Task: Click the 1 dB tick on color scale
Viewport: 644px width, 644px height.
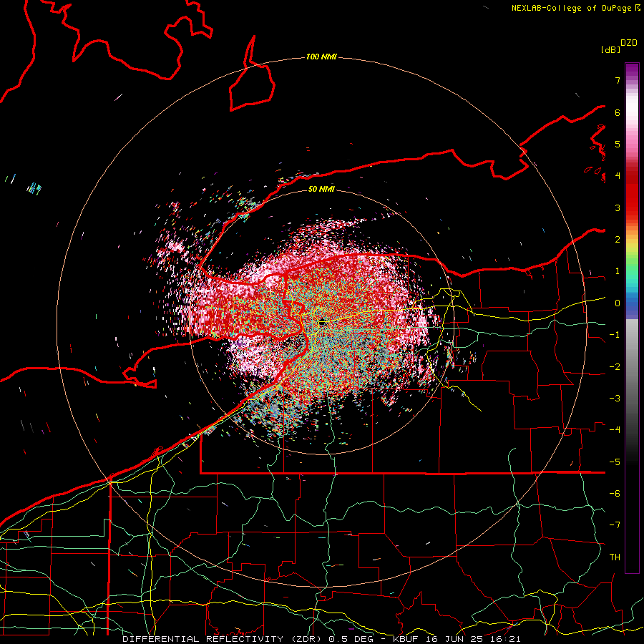Action: (618, 271)
